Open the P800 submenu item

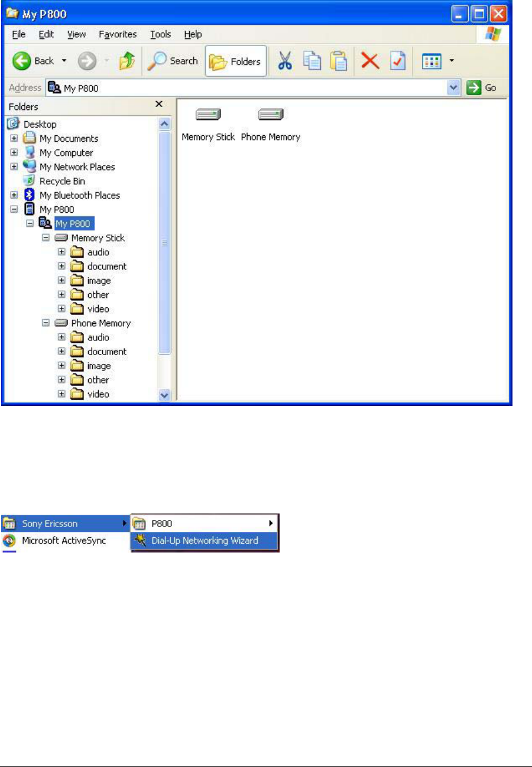tap(205, 523)
